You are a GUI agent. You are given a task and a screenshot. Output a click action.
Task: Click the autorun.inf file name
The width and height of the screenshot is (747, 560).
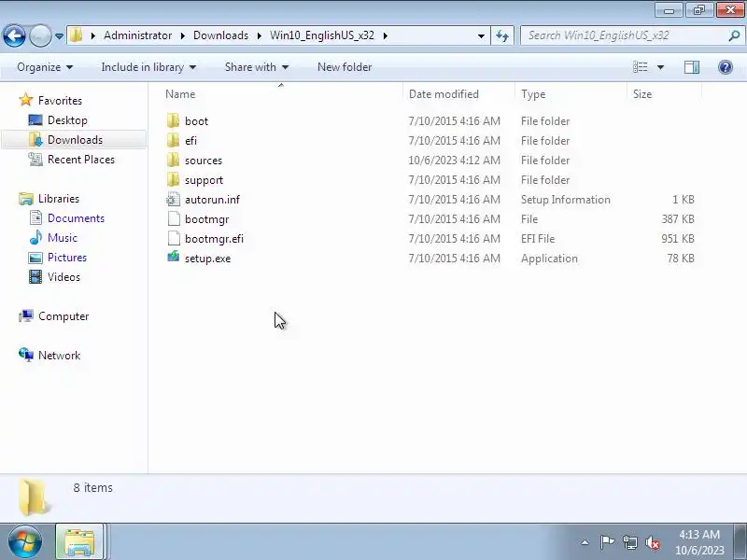point(212,200)
